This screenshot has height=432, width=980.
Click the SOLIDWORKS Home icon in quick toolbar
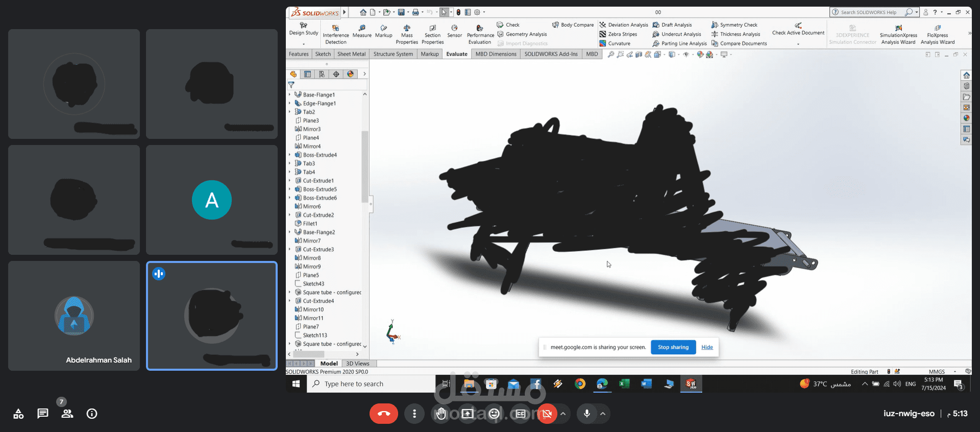[363, 12]
